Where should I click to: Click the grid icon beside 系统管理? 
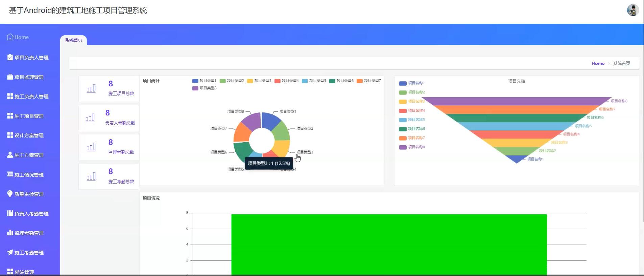coord(10,272)
